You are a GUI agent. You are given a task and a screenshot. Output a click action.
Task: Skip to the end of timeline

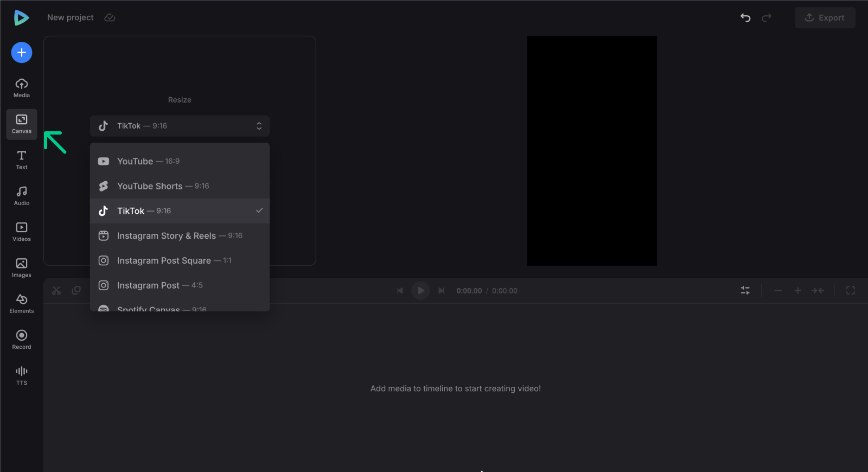pyautogui.click(x=442, y=291)
